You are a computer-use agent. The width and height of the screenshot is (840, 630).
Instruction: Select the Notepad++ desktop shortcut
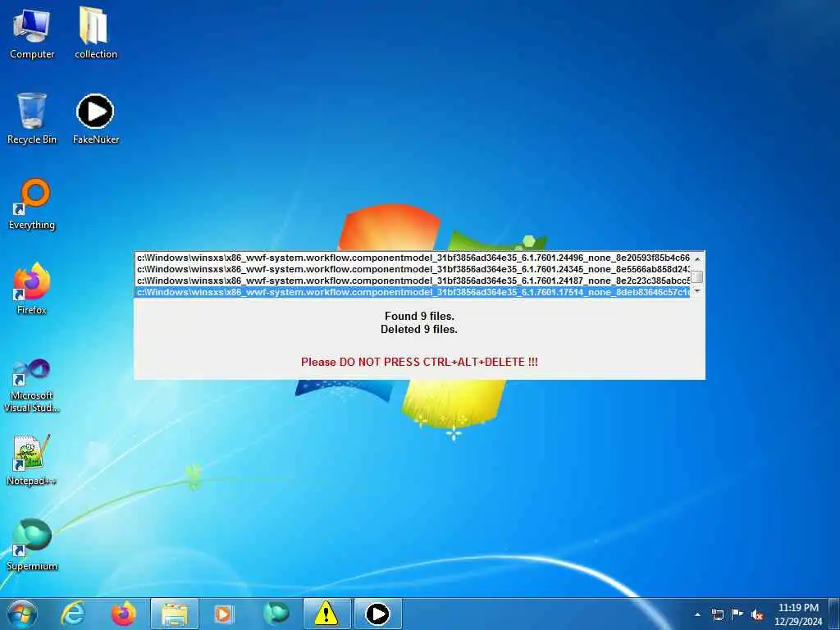32,459
